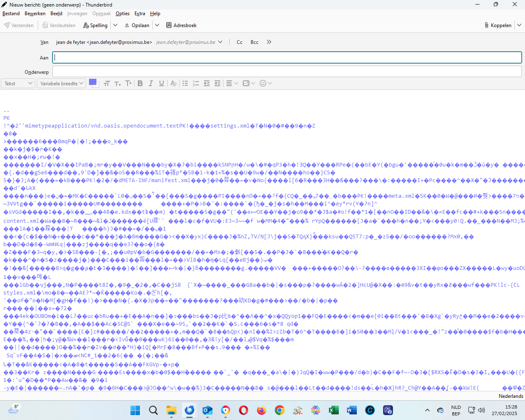Viewport: 525px width, 420px height.
Task: Open the Variabele breedte font dropdown
Action: pos(62,83)
